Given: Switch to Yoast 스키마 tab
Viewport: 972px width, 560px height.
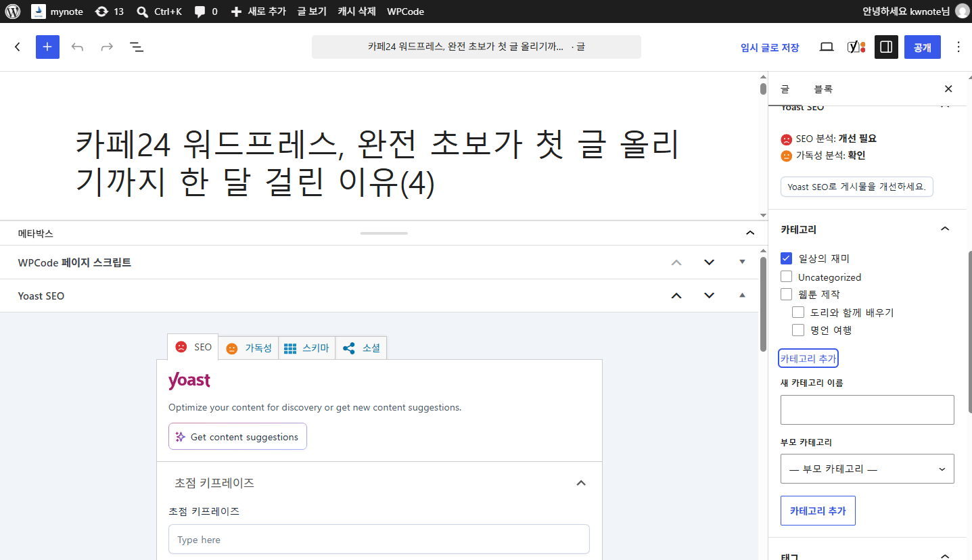Looking at the screenshot, I should (x=306, y=348).
